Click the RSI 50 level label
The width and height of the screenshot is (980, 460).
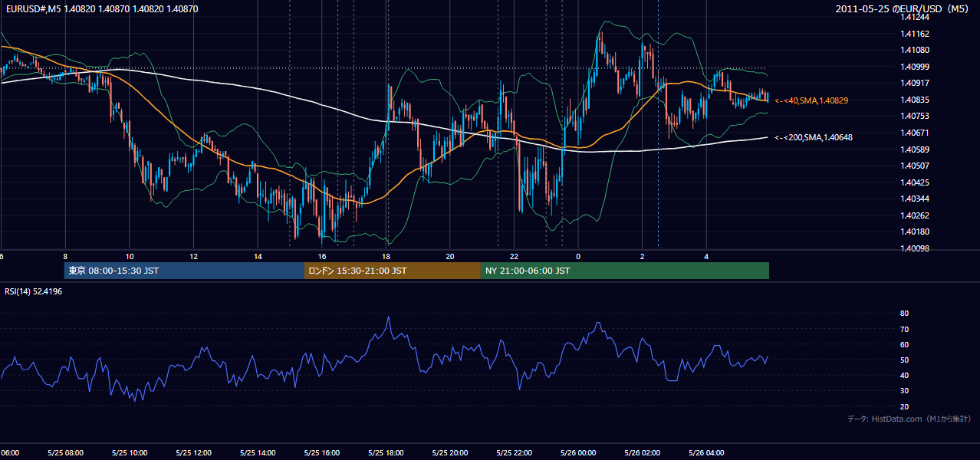coord(904,360)
